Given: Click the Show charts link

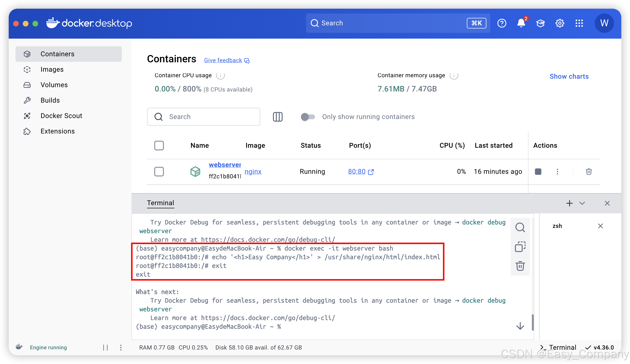Looking at the screenshot, I should [569, 76].
